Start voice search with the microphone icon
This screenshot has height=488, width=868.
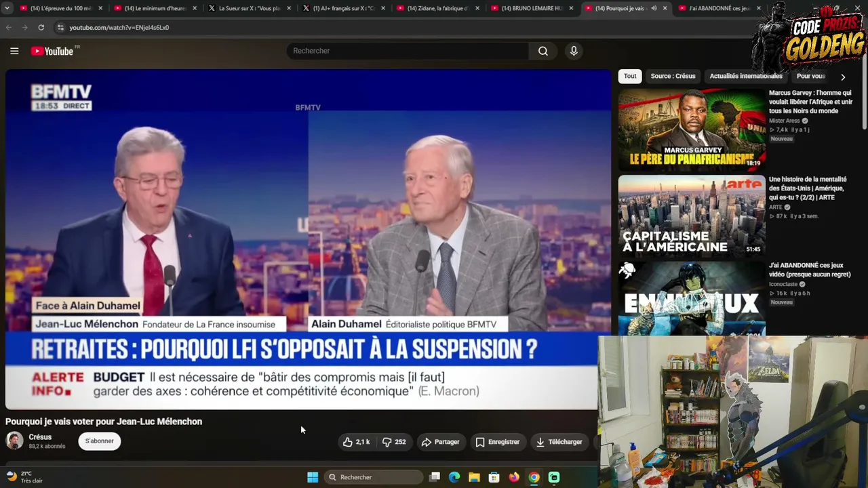tap(574, 51)
